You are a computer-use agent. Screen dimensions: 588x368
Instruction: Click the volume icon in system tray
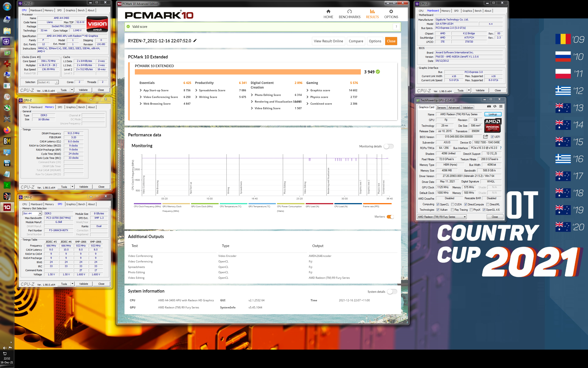pos(5,348)
